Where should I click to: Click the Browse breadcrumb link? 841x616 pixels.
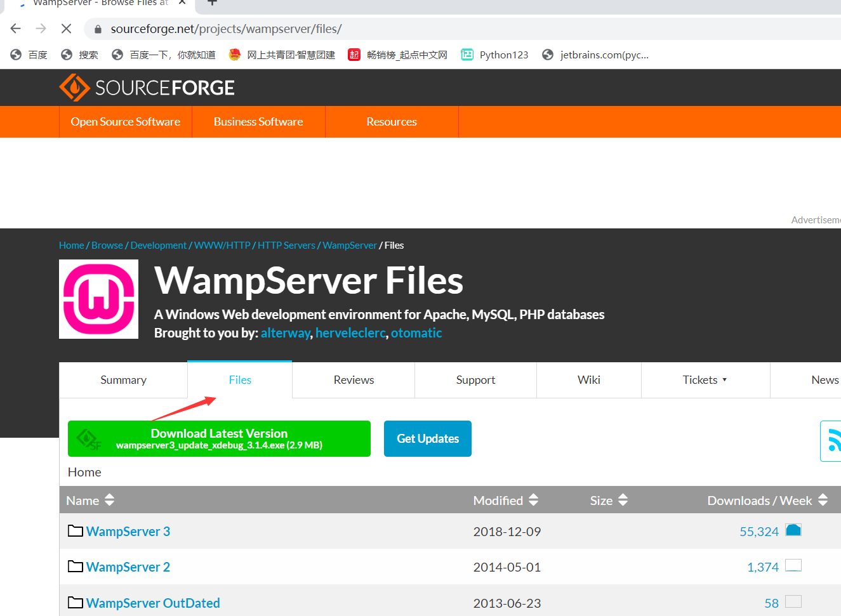click(x=107, y=246)
